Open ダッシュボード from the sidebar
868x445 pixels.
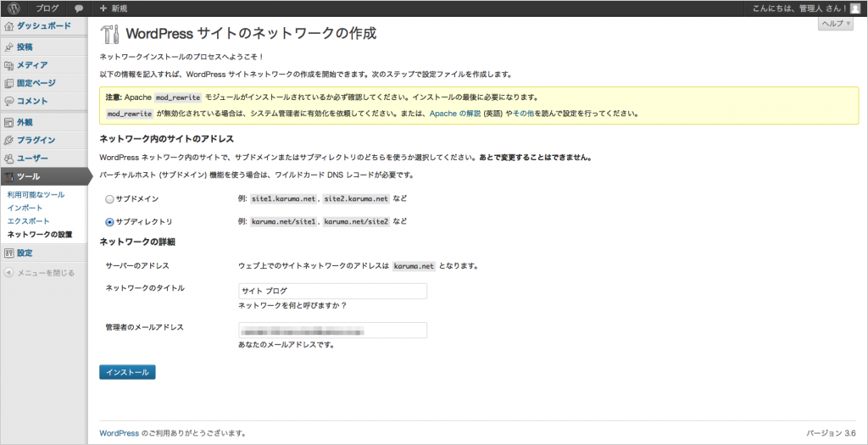[44, 25]
